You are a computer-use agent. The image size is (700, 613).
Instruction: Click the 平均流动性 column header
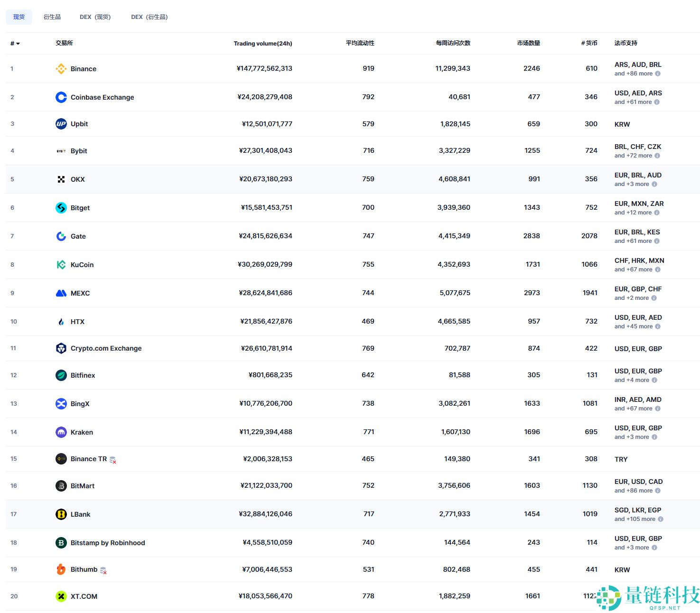360,43
